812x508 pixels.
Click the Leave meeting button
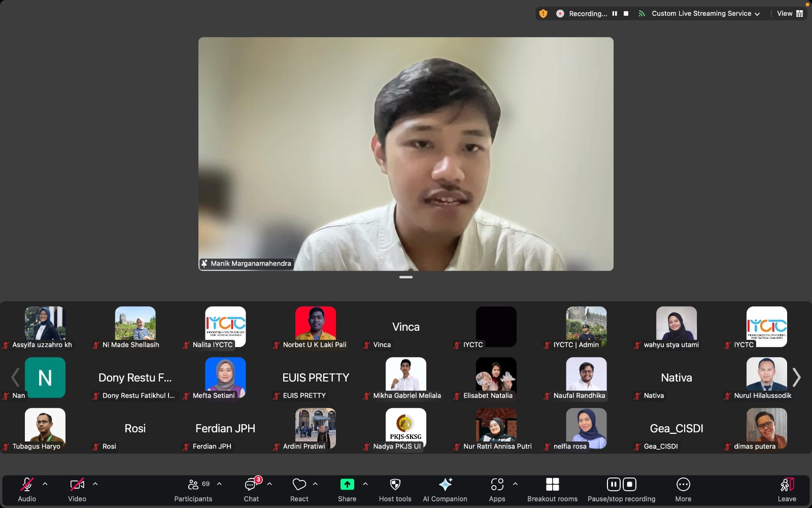tap(787, 489)
